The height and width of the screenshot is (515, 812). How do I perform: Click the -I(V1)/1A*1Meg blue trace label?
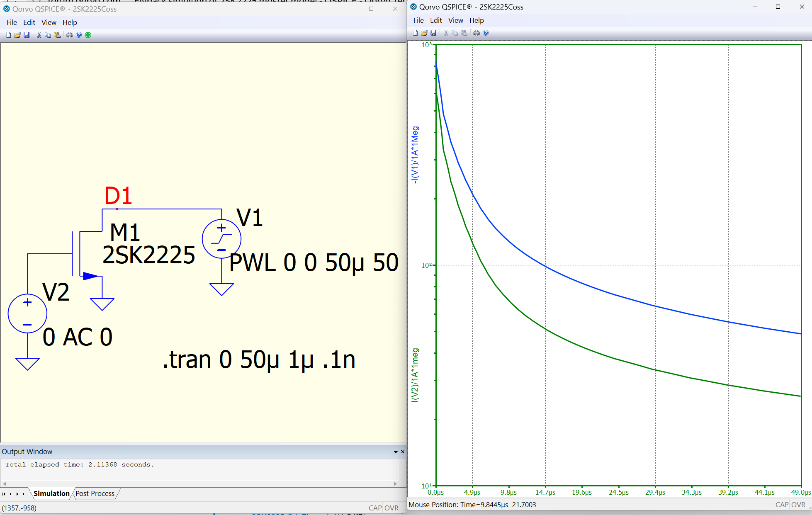click(415, 155)
